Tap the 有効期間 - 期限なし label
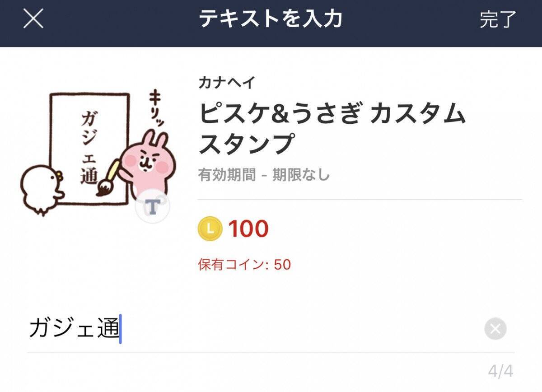The image size is (542, 392). (x=264, y=175)
